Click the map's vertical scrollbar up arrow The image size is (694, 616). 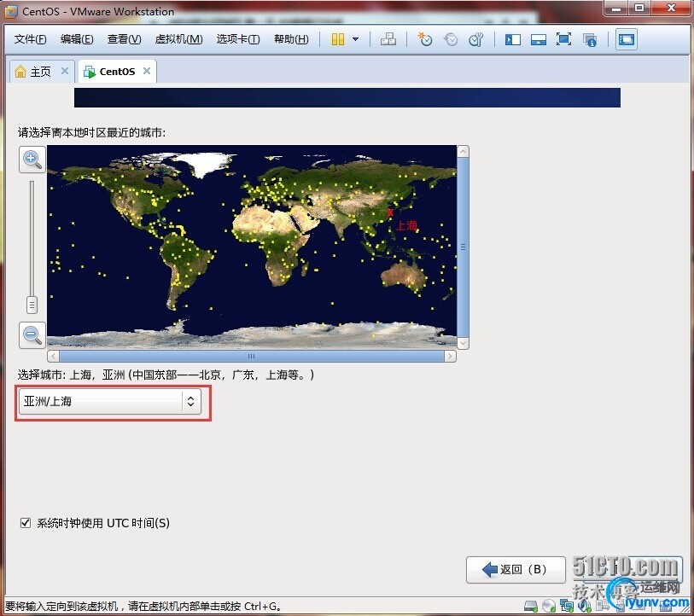[x=463, y=152]
